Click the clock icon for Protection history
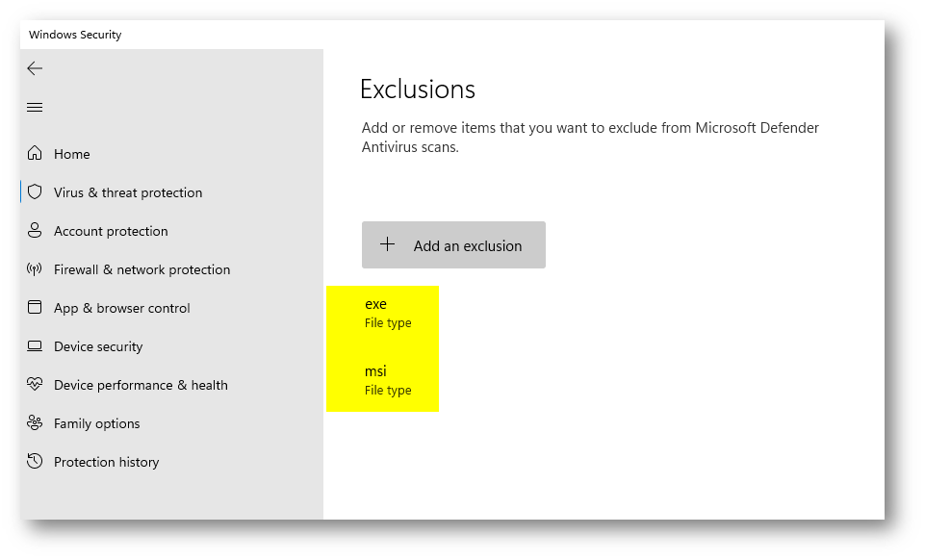 35,461
